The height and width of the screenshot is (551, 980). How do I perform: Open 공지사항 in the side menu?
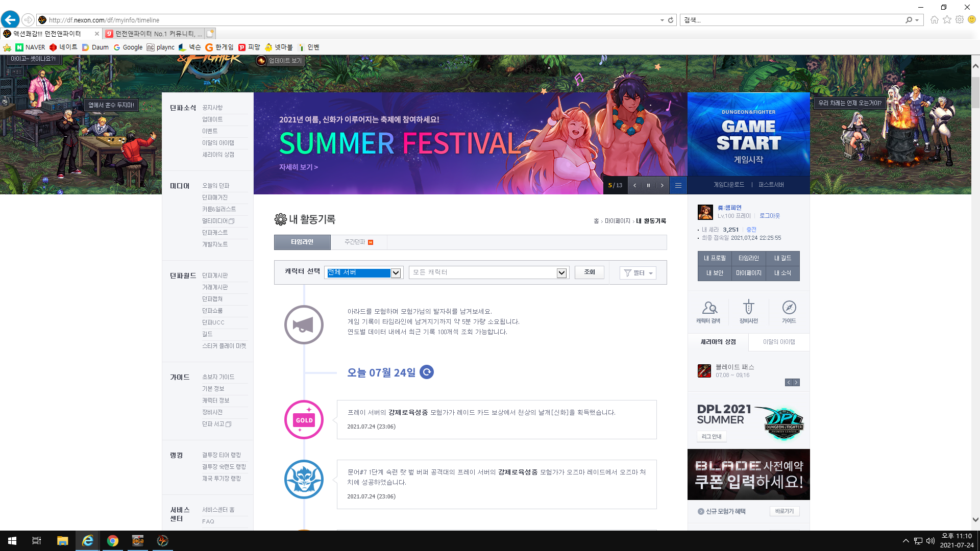(x=212, y=108)
